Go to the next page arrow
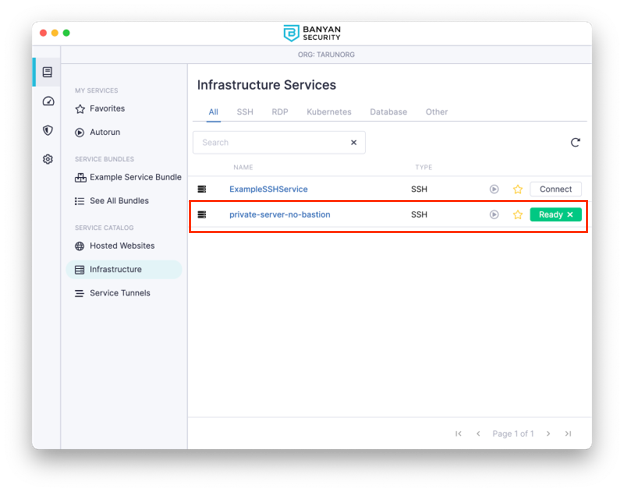The image size is (624, 492). point(548,434)
